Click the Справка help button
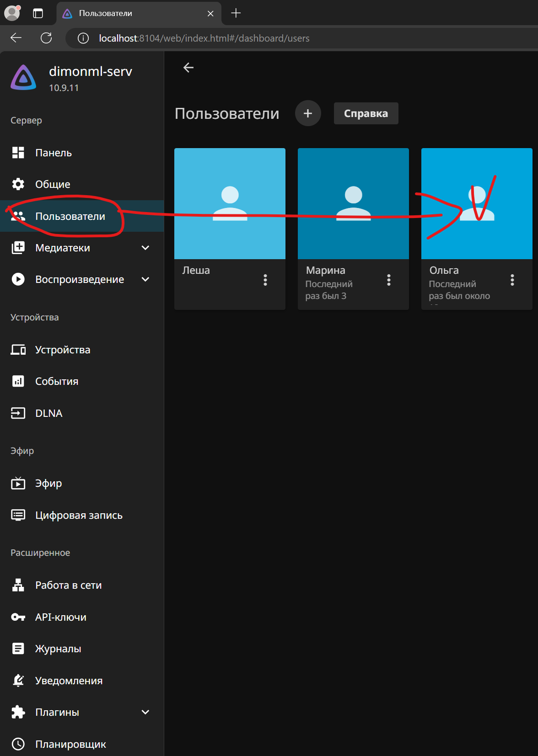The height and width of the screenshot is (756, 538). tap(366, 113)
